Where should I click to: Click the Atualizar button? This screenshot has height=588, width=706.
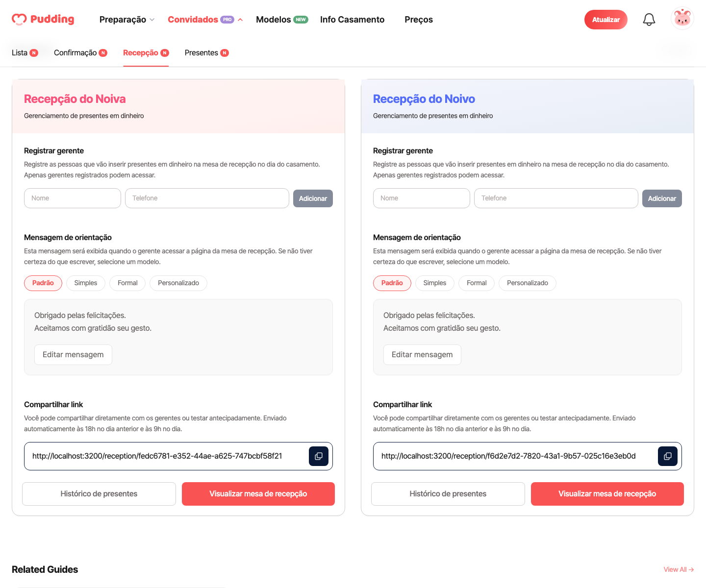tap(606, 20)
